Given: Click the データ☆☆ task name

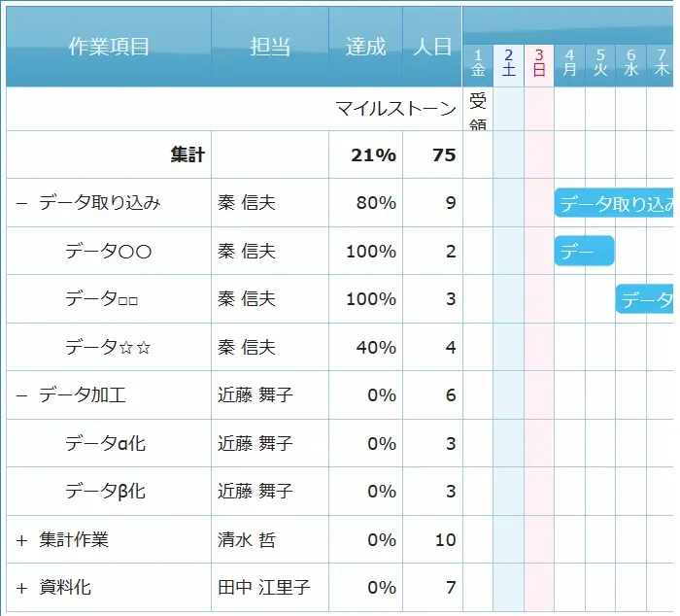Looking at the screenshot, I should 108,348.
